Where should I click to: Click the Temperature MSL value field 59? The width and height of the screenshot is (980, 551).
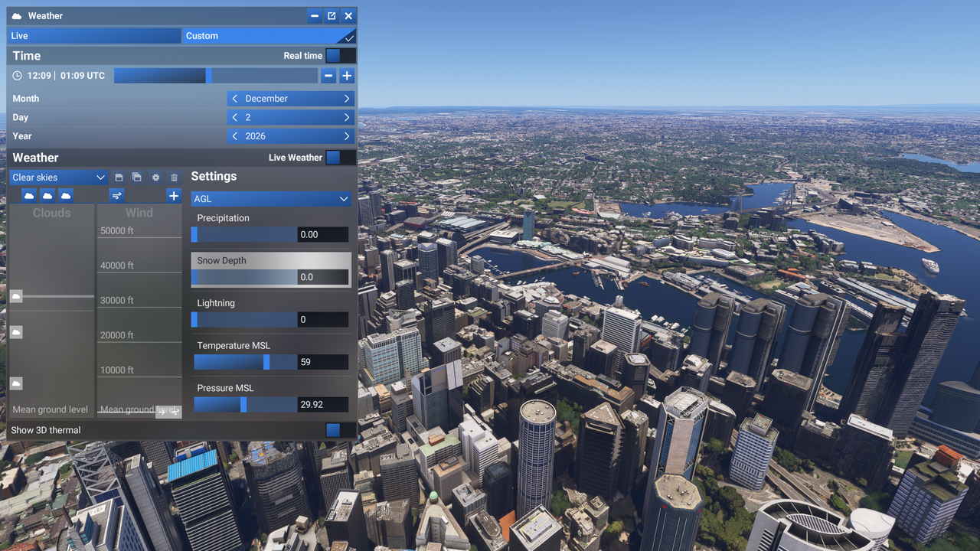point(323,362)
